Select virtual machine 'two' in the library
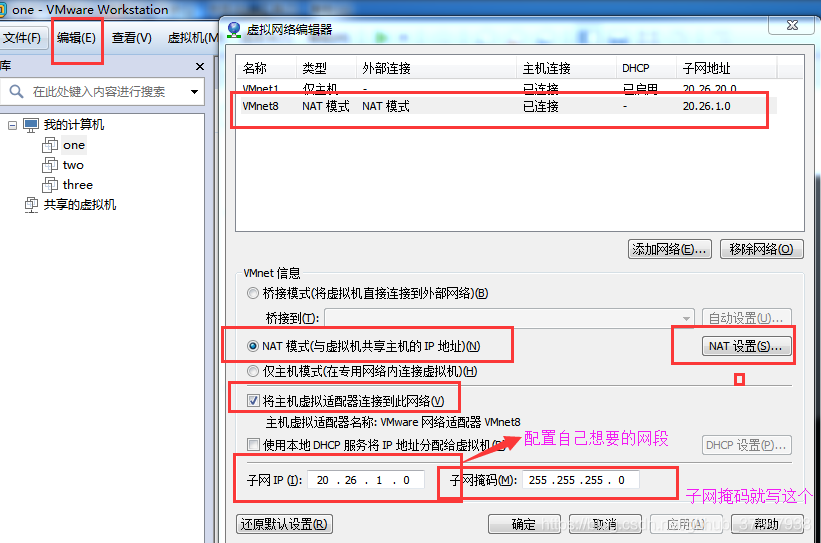This screenshot has height=543, width=821. (x=73, y=165)
